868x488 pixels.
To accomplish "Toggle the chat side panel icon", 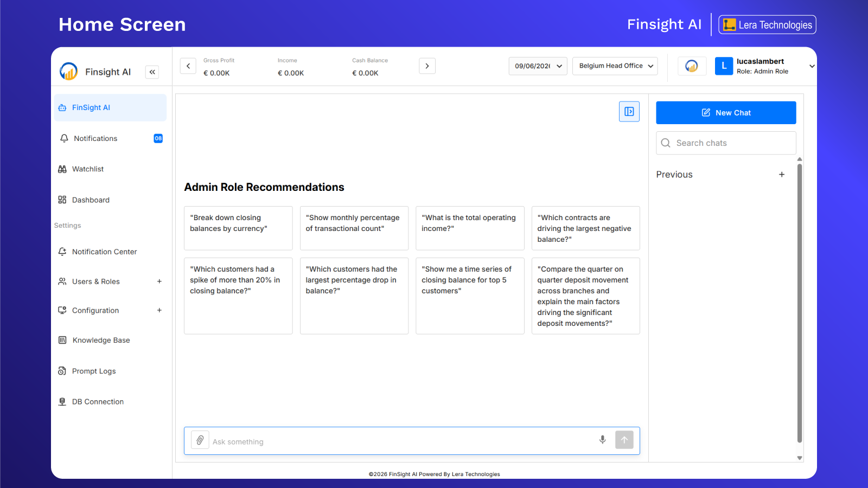I will pyautogui.click(x=629, y=112).
